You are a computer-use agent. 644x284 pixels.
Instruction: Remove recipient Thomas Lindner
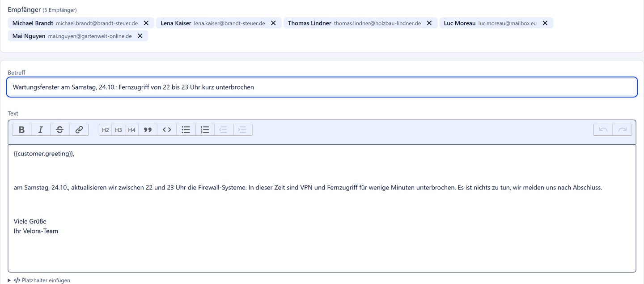429,23
